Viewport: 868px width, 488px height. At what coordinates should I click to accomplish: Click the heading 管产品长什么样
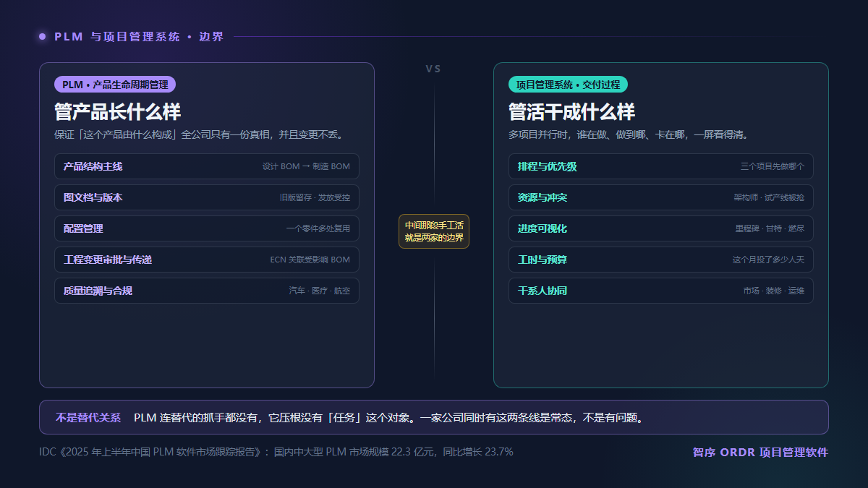[117, 112]
